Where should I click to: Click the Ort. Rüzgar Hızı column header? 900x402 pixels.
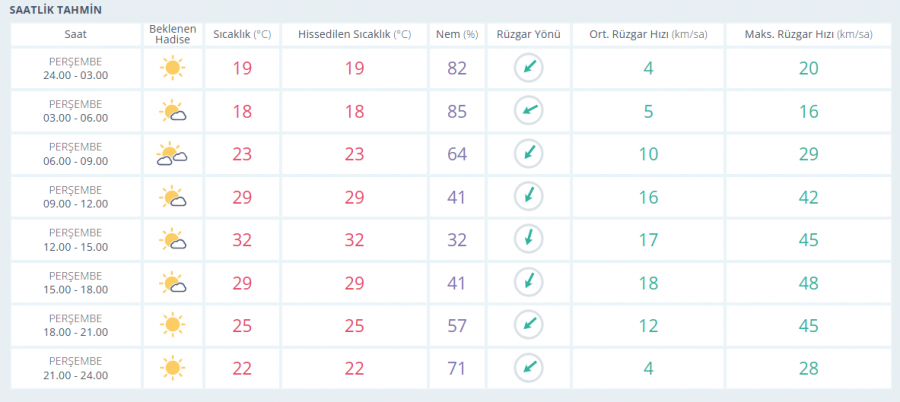tap(648, 34)
